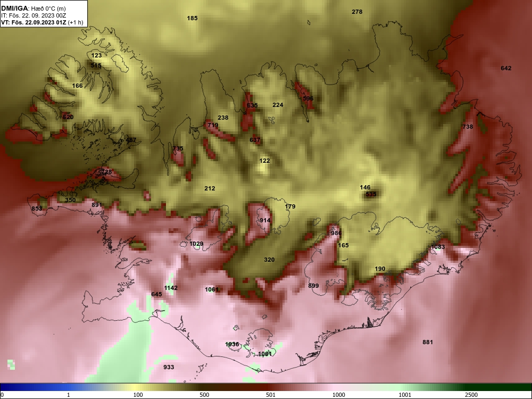Pick the 515 height label
This screenshot has width=532, height=399.
(x=96, y=65)
